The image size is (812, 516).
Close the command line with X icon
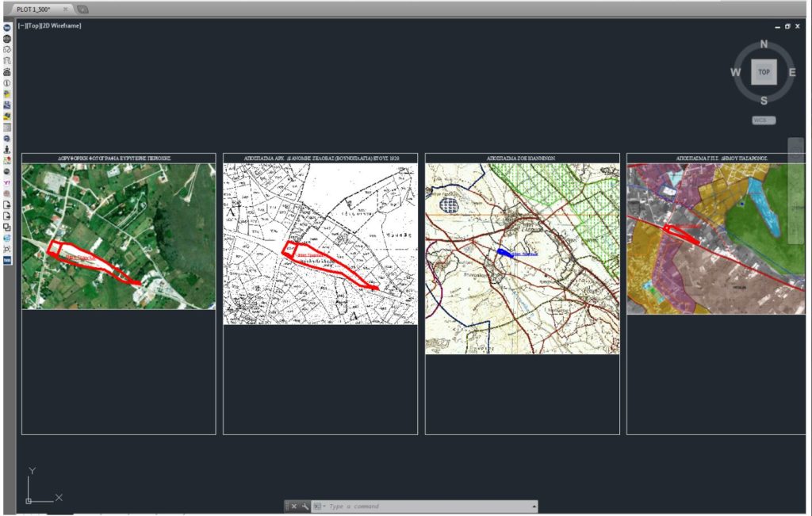293,506
